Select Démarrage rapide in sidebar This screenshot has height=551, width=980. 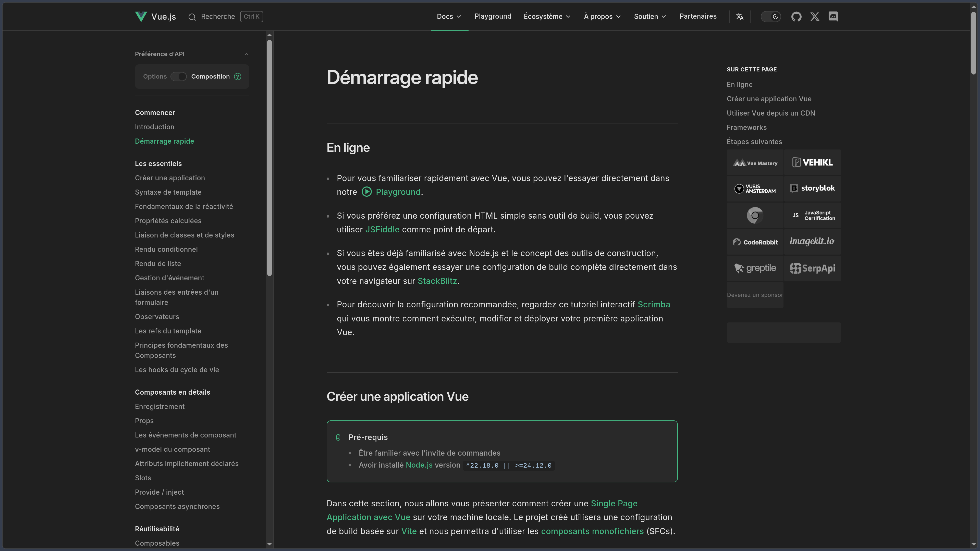point(164,141)
